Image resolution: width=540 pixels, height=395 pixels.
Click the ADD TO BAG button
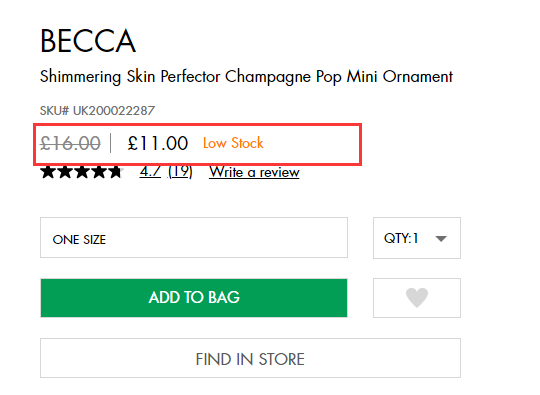(x=194, y=298)
